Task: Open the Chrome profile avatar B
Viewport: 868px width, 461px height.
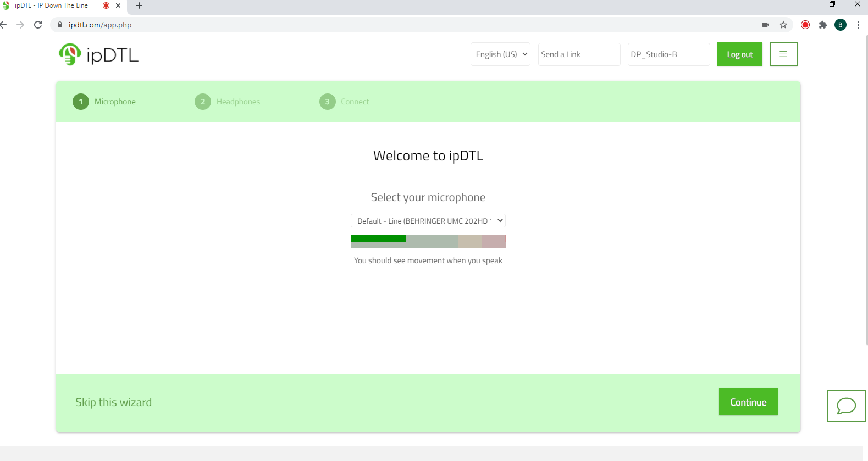Action: tap(841, 25)
